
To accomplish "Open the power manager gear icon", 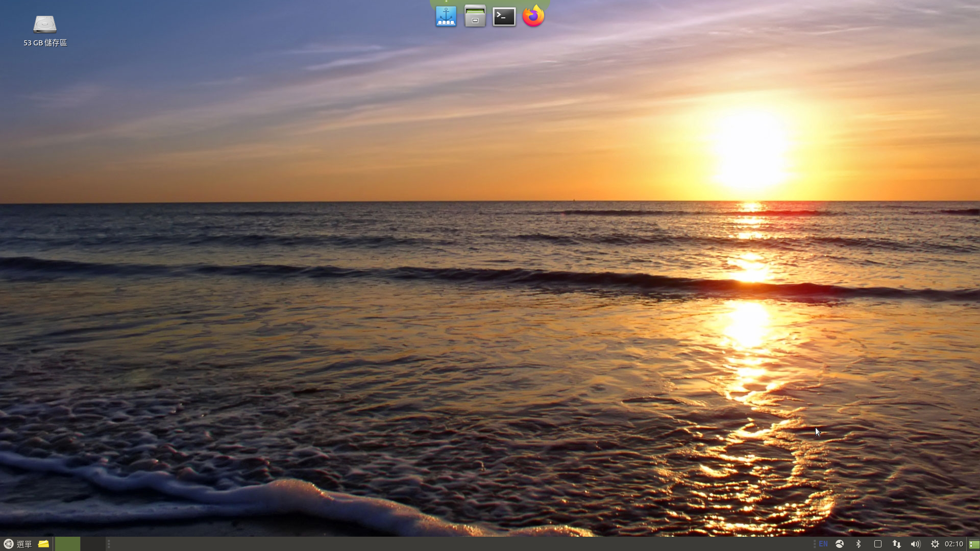I will (x=935, y=544).
